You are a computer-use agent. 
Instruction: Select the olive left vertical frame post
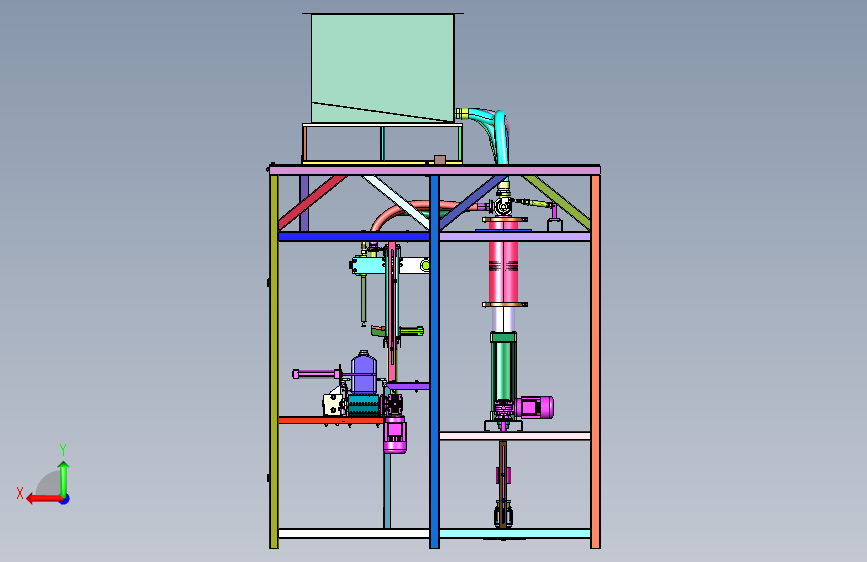point(274,362)
